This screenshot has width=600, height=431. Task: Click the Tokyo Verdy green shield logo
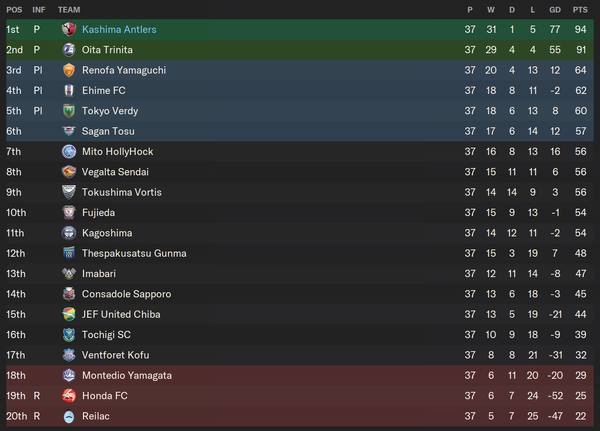pos(69,111)
